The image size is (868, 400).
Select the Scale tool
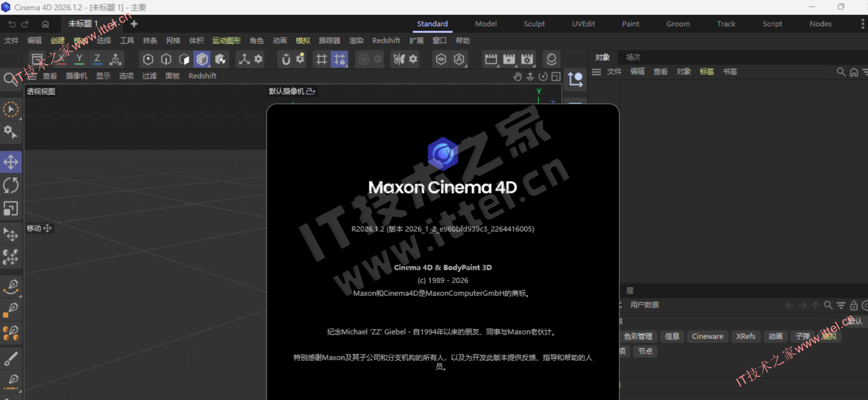(11, 208)
